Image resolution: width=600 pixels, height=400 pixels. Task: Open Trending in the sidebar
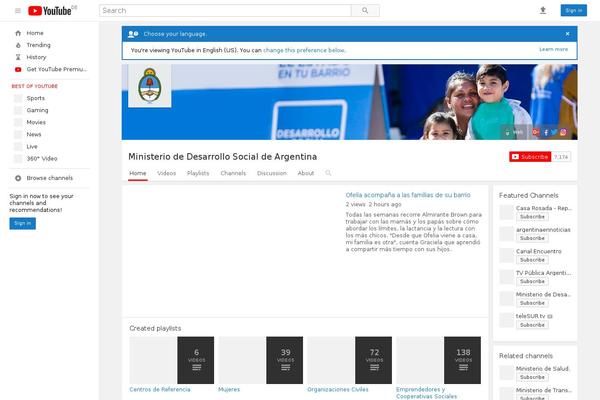click(x=38, y=45)
